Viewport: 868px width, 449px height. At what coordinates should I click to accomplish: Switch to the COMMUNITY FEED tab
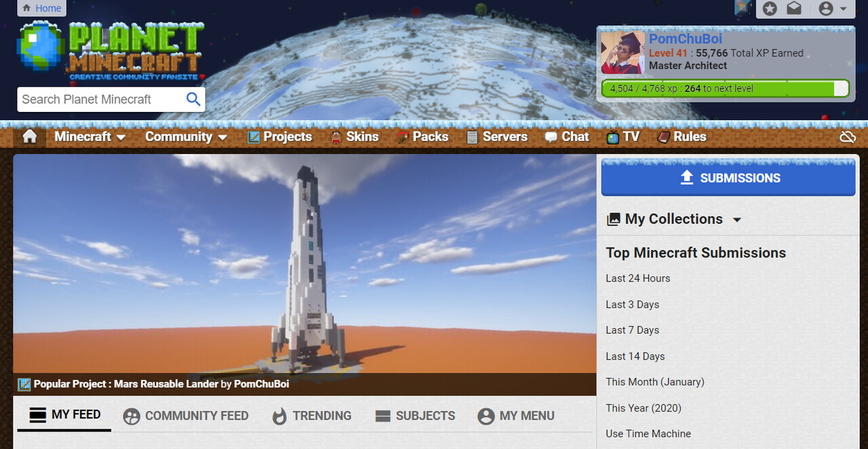[186, 416]
